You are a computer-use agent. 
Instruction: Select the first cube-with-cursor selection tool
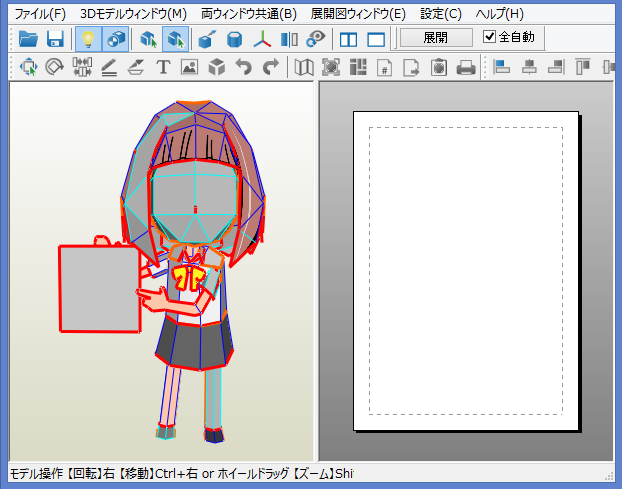148,39
